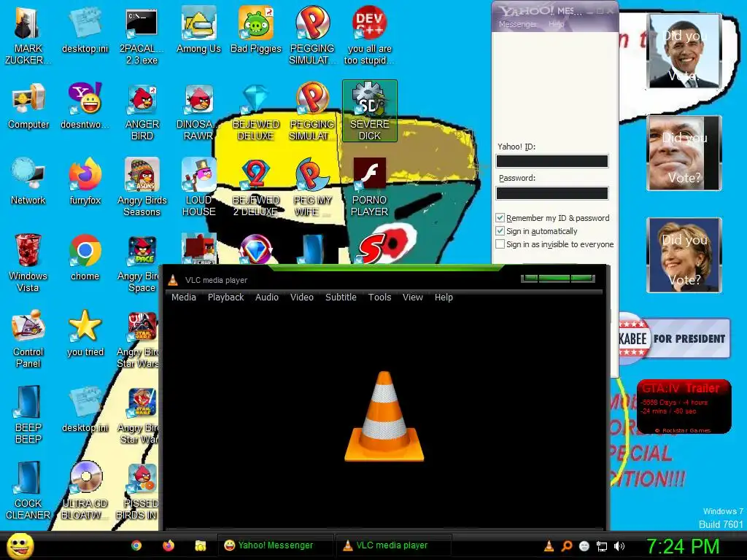Click the smiley face Start button

click(20, 545)
